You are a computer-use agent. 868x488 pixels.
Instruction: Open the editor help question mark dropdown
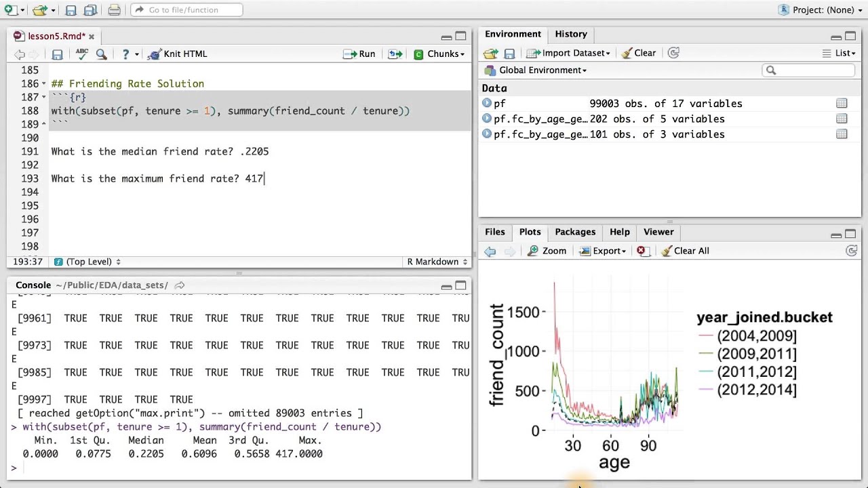130,54
